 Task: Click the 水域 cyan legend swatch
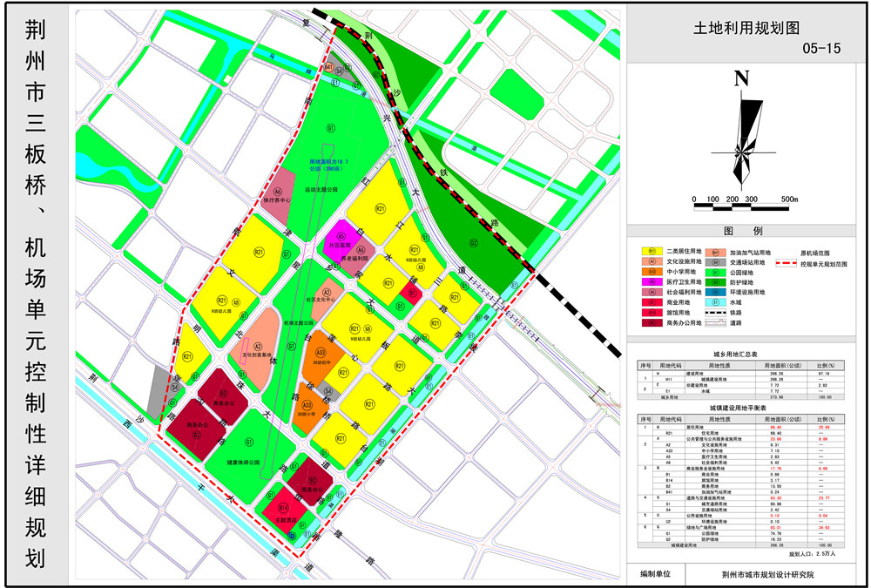[x=716, y=301]
